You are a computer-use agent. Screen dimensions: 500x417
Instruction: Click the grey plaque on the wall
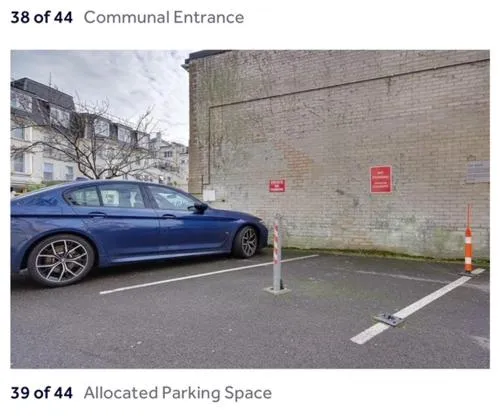point(478,172)
